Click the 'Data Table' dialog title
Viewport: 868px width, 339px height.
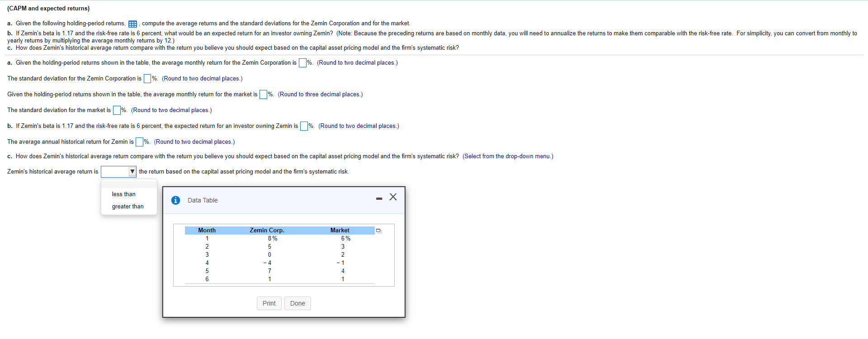pyautogui.click(x=203, y=200)
